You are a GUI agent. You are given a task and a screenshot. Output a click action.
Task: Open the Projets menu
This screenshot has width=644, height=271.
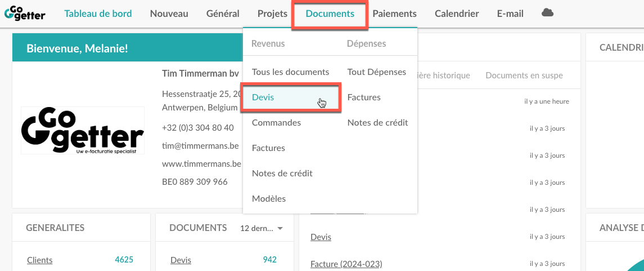coord(272,14)
